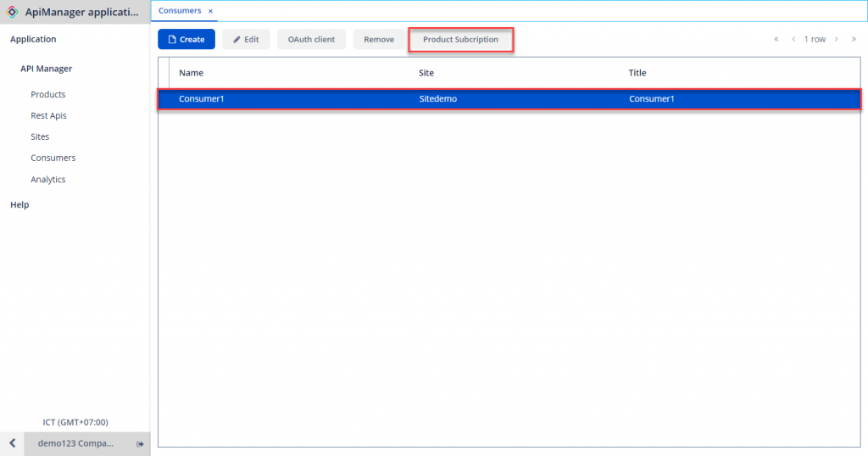
Task: Open Rest Apis in the sidebar
Action: pyautogui.click(x=48, y=115)
